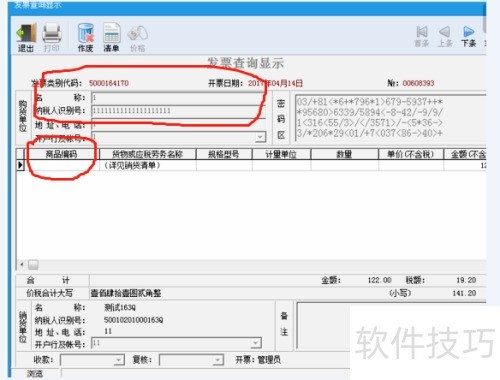Open the 复核 dropdown
The width and height of the screenshot is (500, 380).
coord(218,360)
